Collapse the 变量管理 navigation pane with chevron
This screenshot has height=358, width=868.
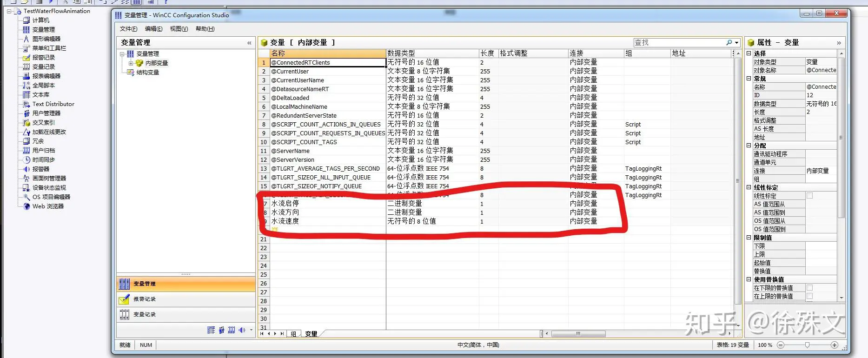point(249,43)
